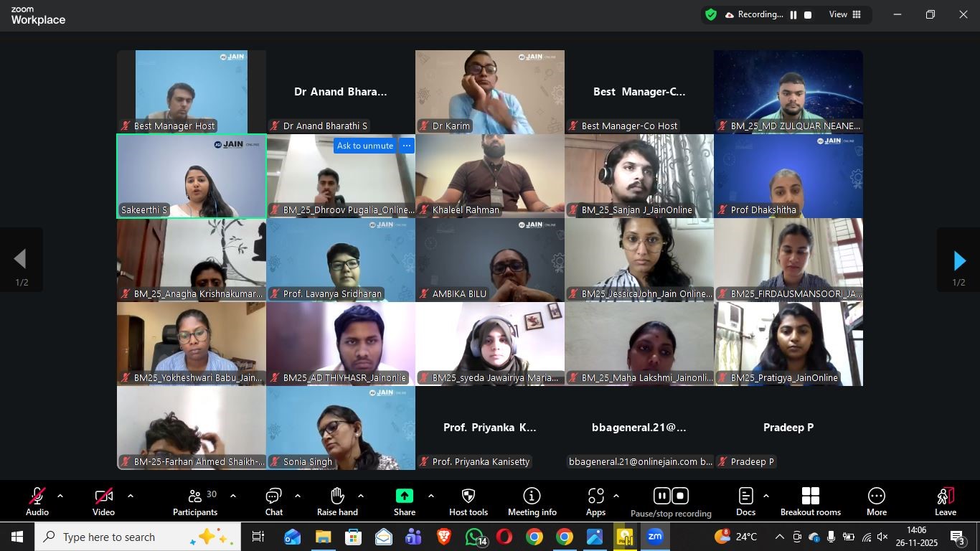Click the Raise hand icon
Image resolution: width=980 pixels, height=551 pixels.
click(337, 501)
